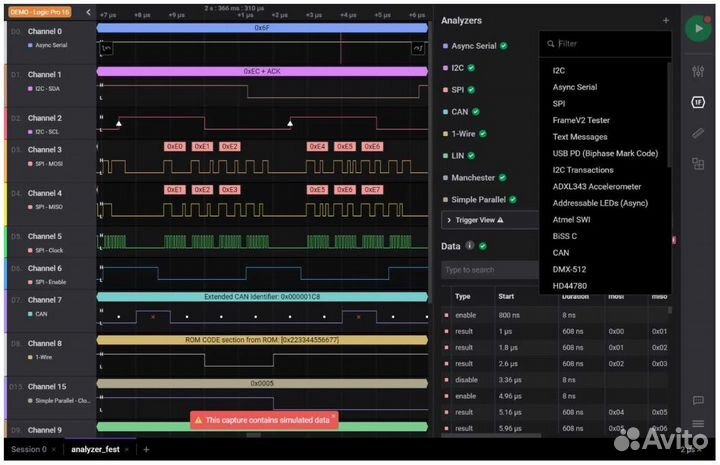The image size is (720, 465).
Task: Expand the Trigger View section
Action: [480, 220]
